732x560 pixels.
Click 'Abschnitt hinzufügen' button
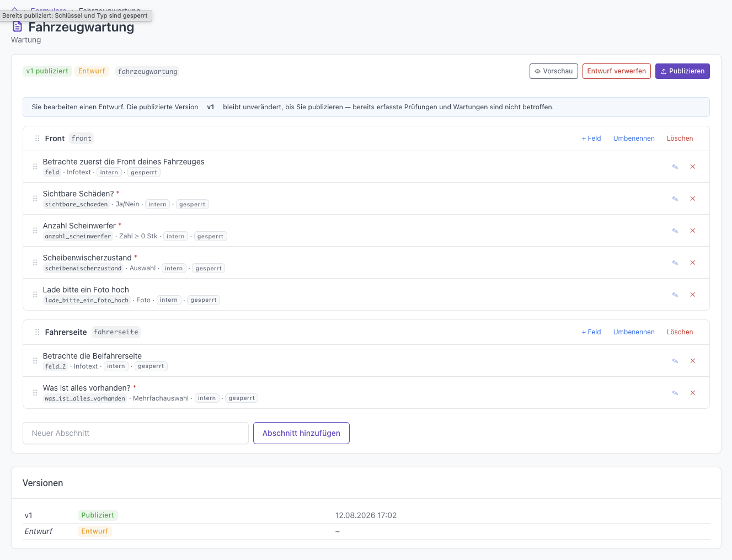(x=301, y=433)
